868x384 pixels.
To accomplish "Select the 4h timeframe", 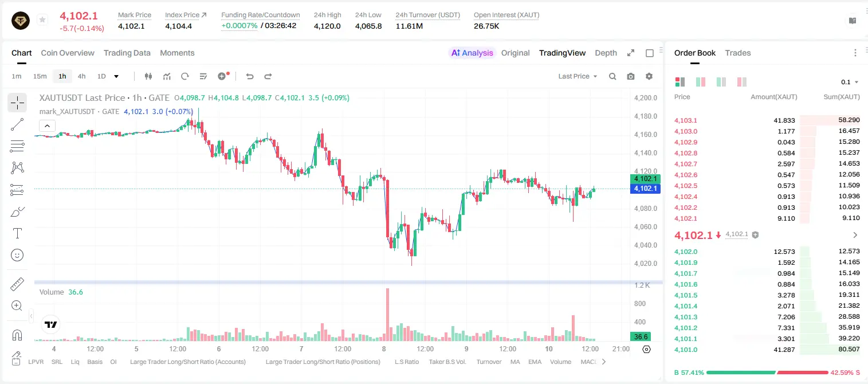I will [x=82, y=76].
